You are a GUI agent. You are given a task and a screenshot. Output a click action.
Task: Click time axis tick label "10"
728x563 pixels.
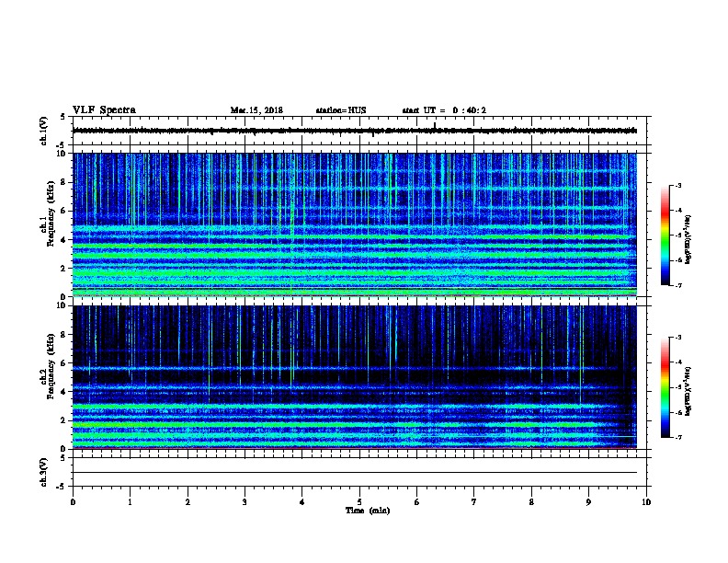[646, 502]
